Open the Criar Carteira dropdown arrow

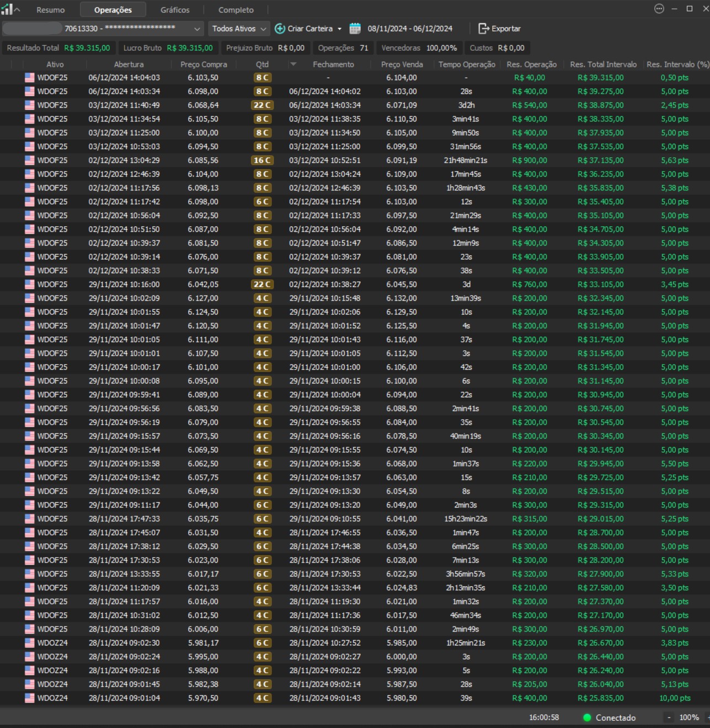pos(339,29)
